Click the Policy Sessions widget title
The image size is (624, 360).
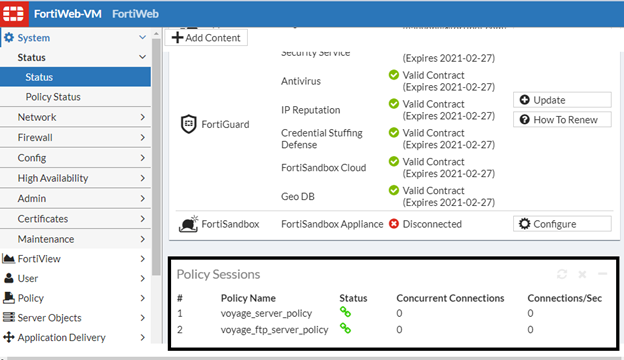(x=218, y=274)
